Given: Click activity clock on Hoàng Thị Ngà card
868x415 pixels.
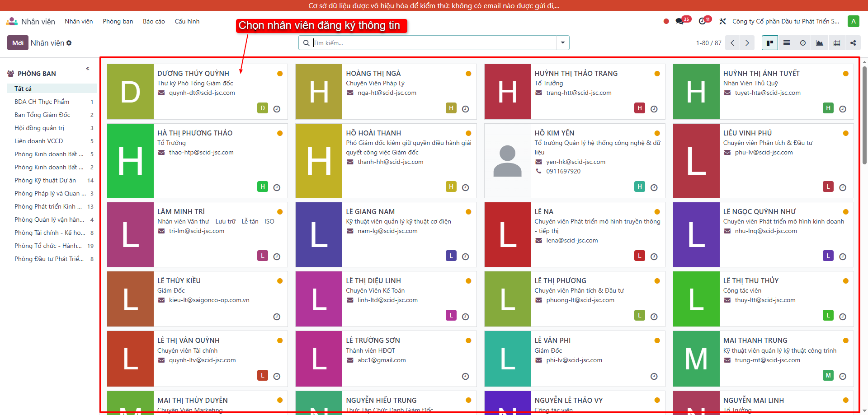Looking at the screenshot, I should 466,109.
